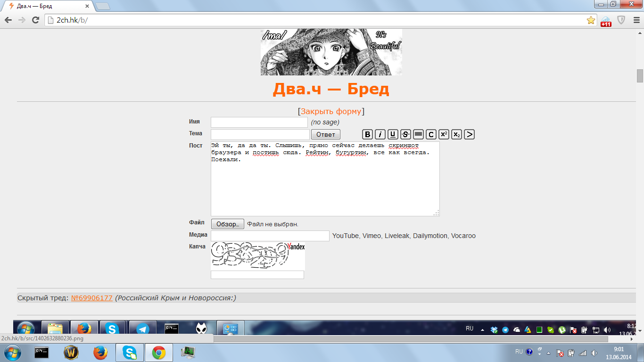Screen dimensions: 644x362
Task: Click the "Пост" form label
Action: 196,146
